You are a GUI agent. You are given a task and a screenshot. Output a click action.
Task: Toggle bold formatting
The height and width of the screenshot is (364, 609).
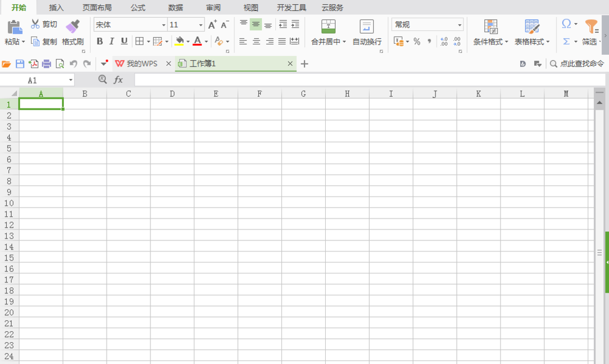click(x=100, y=41)
